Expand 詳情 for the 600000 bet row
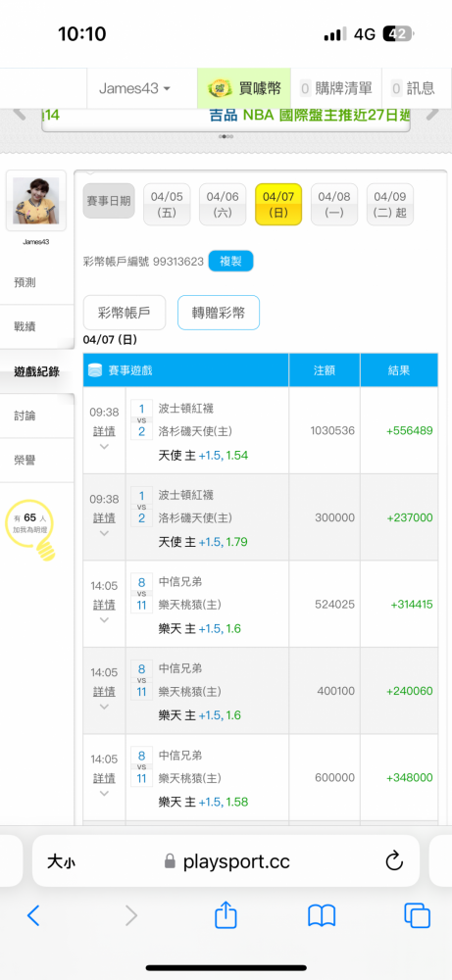The width and height of the screenshot is (452, 980). tap(104, 778)
